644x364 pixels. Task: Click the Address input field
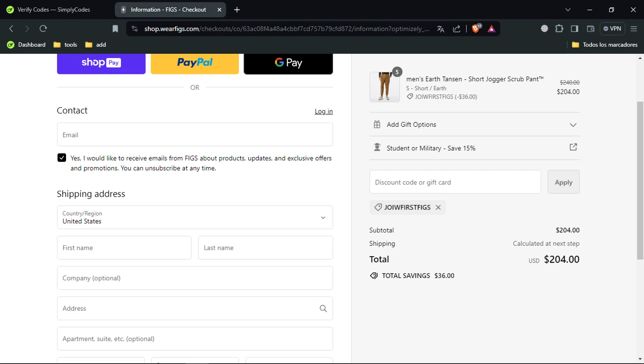[x=195, y=308]
